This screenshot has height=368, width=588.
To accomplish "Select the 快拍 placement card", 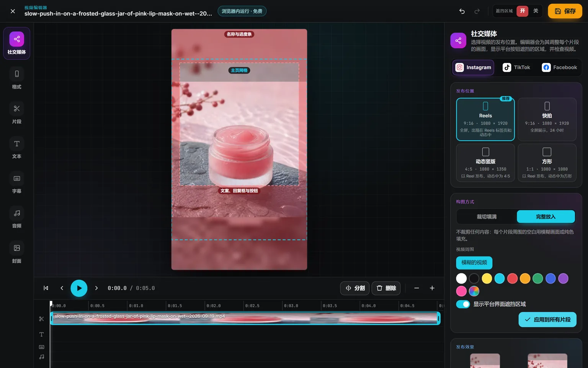I will 547,119.
